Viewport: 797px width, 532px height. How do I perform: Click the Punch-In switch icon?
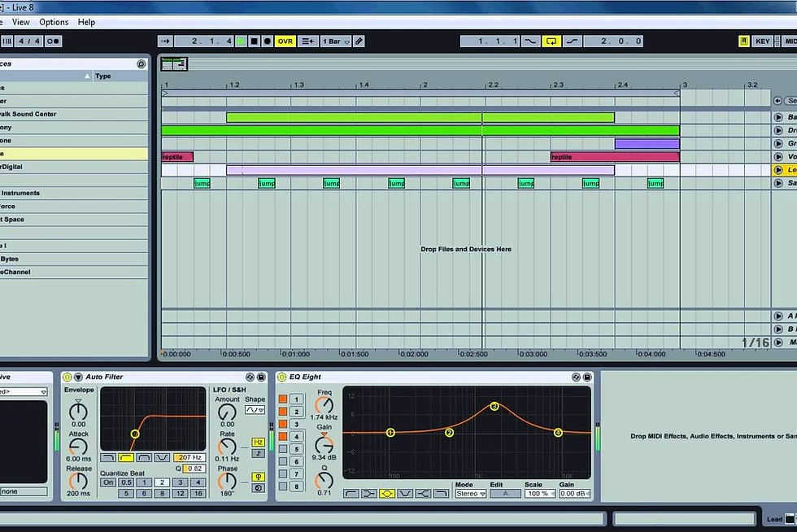pos(530,41)
